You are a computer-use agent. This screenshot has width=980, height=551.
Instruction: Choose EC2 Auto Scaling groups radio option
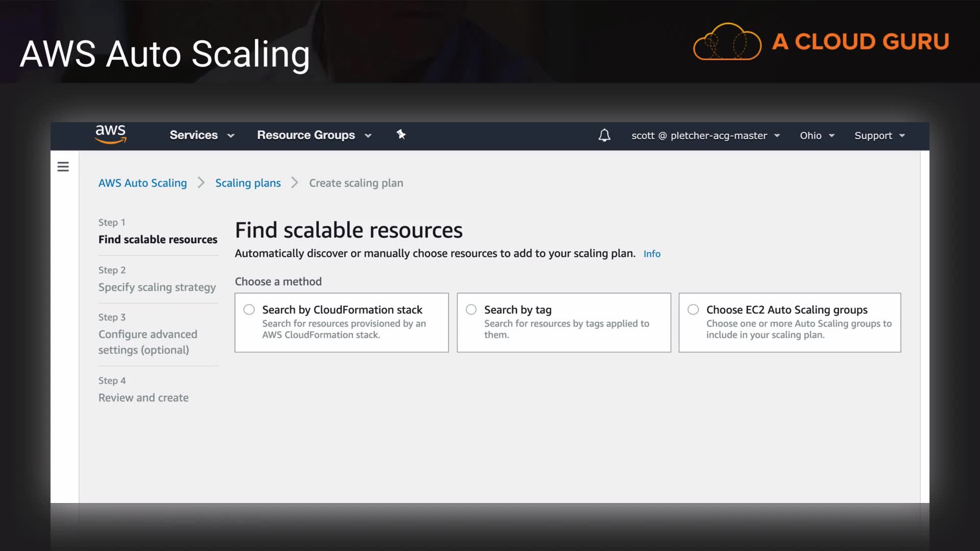[x=693, y=310]
